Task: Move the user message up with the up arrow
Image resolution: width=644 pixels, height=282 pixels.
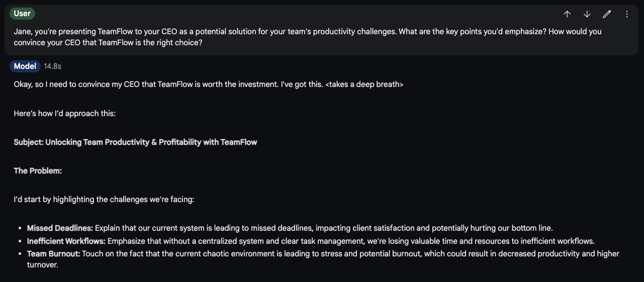Action: pyautogui.click(x=567, y=14)
